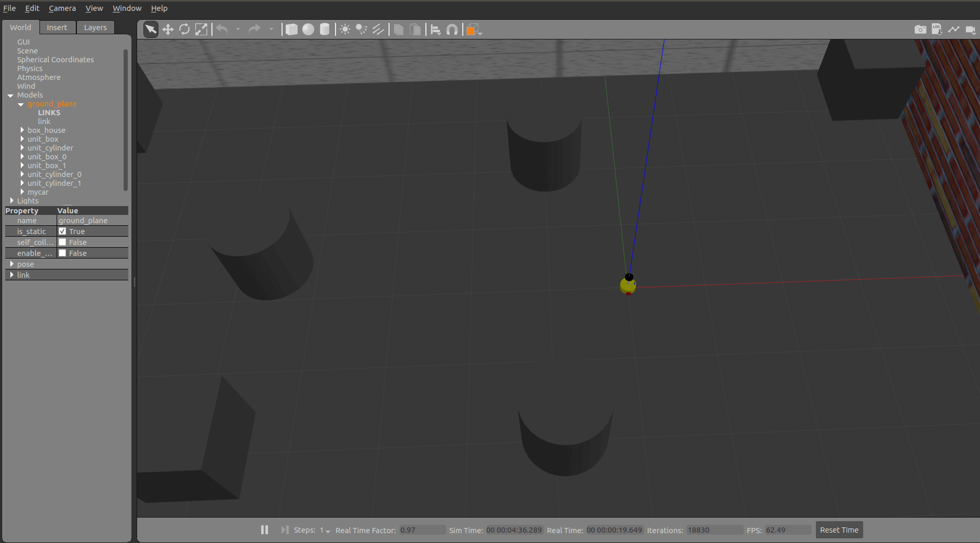Start video recording
This screenshot has height=543, width=980.
click(x=970, y=30)
